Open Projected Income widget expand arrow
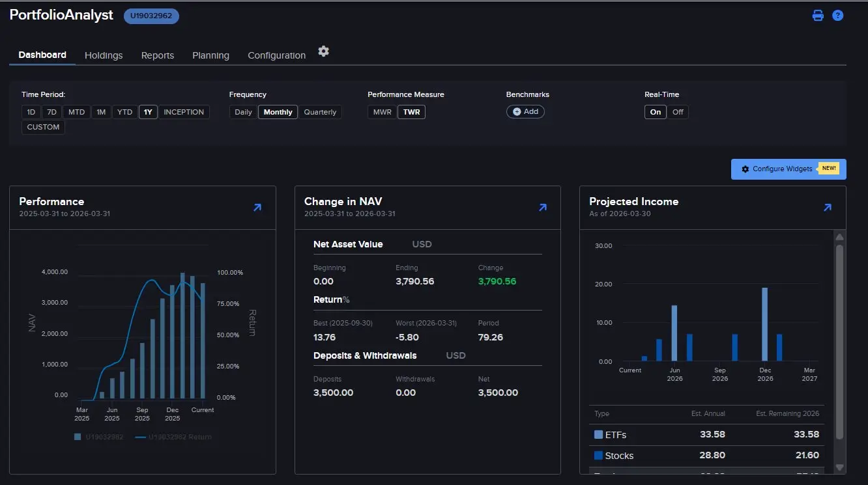868x485 pixels. [x=828, y=208]
